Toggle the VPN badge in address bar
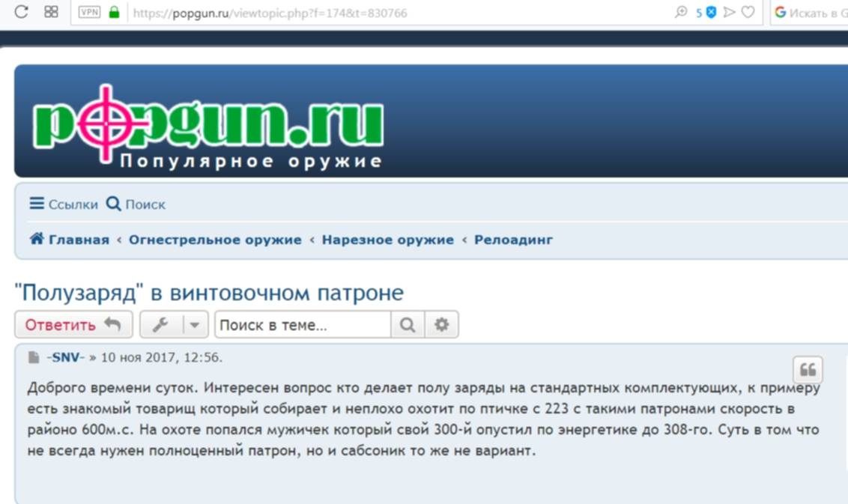 click(89, 13)
